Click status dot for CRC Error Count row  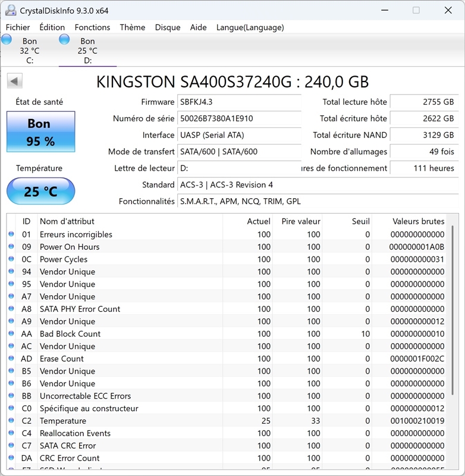coord(11,458)
